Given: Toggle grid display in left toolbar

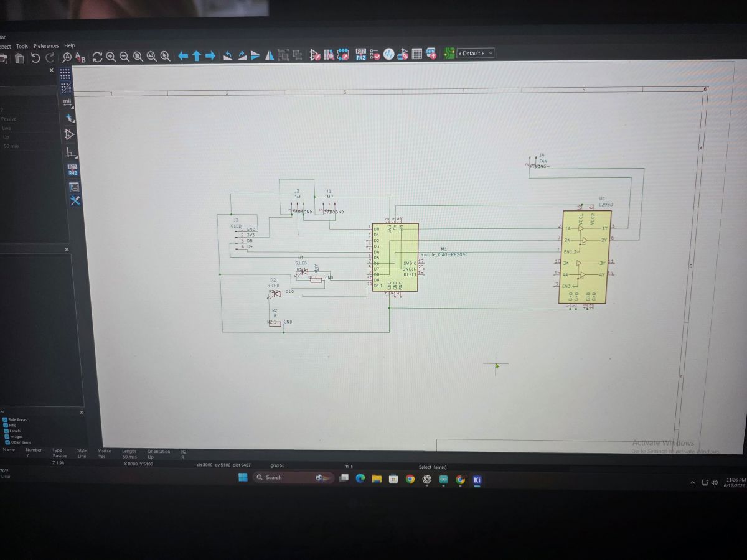Looking at the screenshot, I should pos(65,75).
